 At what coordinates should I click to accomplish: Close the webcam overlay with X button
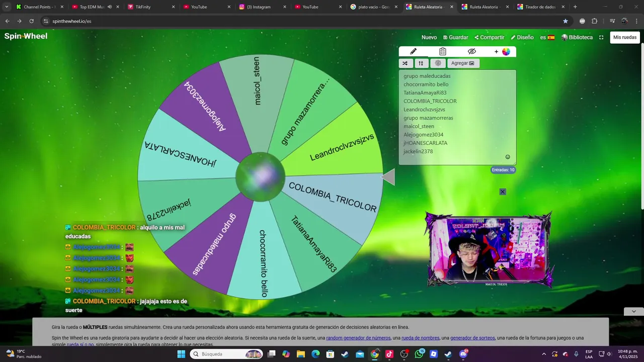(503, 192)
